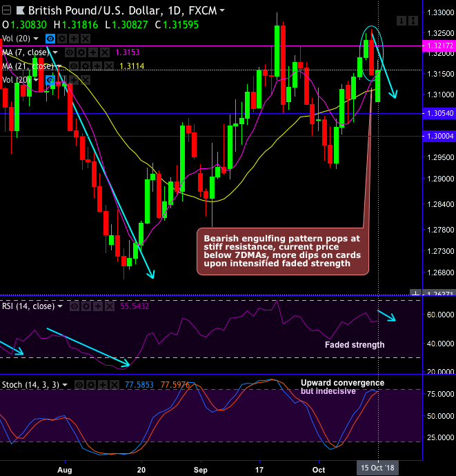Click plus icon on MA (7, close) row
The height and width of the screenshot is (476, 456).
click(93, 52)
